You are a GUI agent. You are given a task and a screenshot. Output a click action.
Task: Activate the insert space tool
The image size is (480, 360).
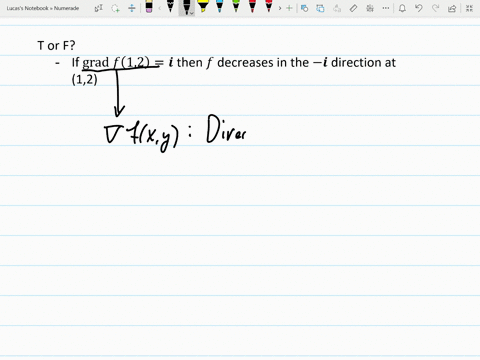(132, 8)
